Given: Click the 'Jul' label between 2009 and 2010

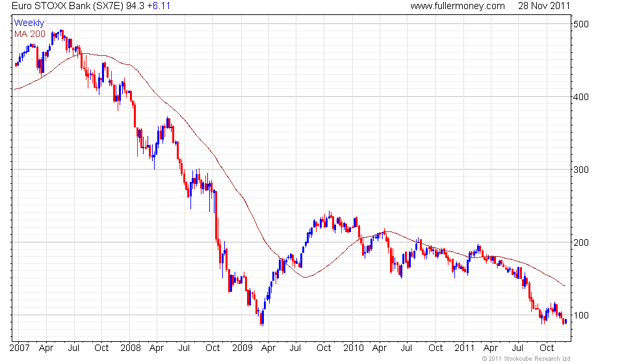Looking at the screenshot, I should pyautogui.click(x=295, y=348).
